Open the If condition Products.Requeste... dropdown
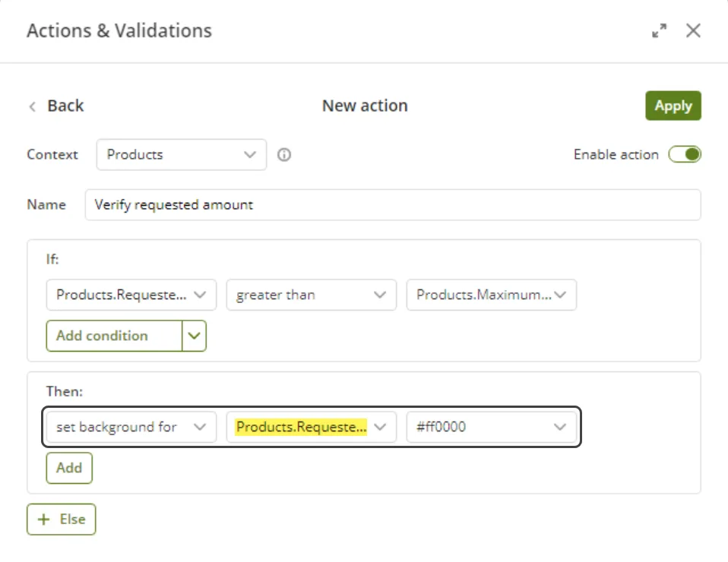 pyautogui.click(x=131, y=295)
